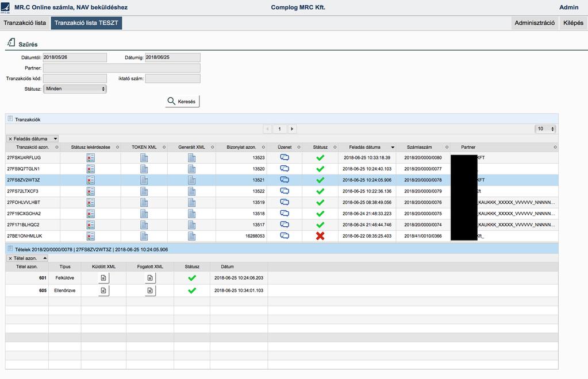Click item type Ellenőrizve
588x379 pixels.
[x=64, y=291]
